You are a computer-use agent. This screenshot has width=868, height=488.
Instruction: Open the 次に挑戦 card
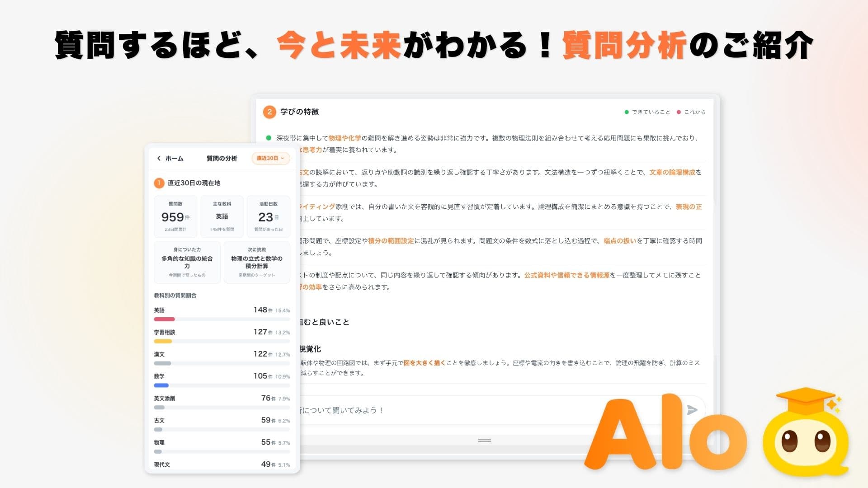tap(257, 262)
